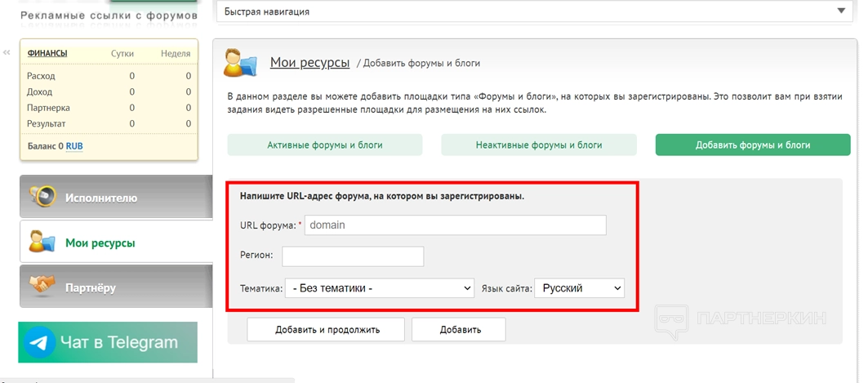This screenshot has width=868, height=383.
Task: Open Чат в Telegram banner
Action: click(108, 342)
